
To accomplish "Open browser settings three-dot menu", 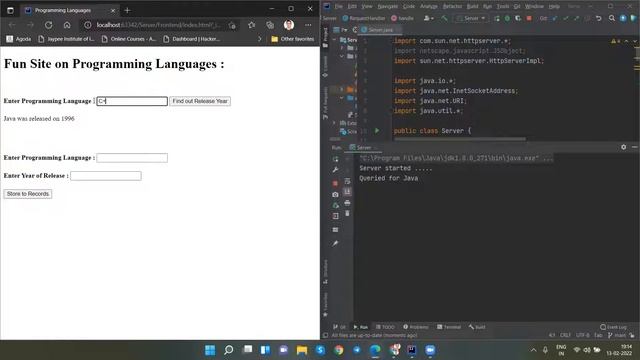I will (x=308, y=25).
